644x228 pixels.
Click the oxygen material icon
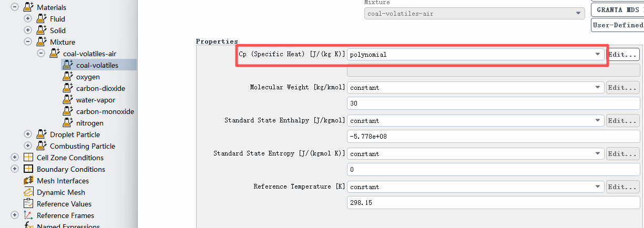click(x=67, y=76)
